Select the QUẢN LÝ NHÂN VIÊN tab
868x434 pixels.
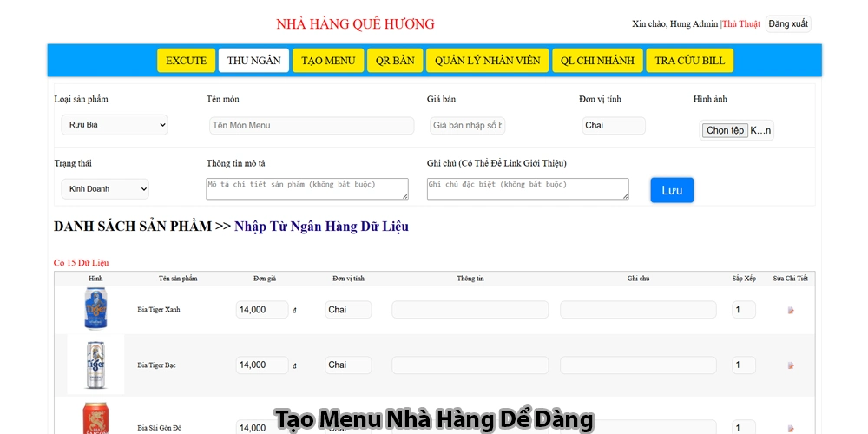487,61
